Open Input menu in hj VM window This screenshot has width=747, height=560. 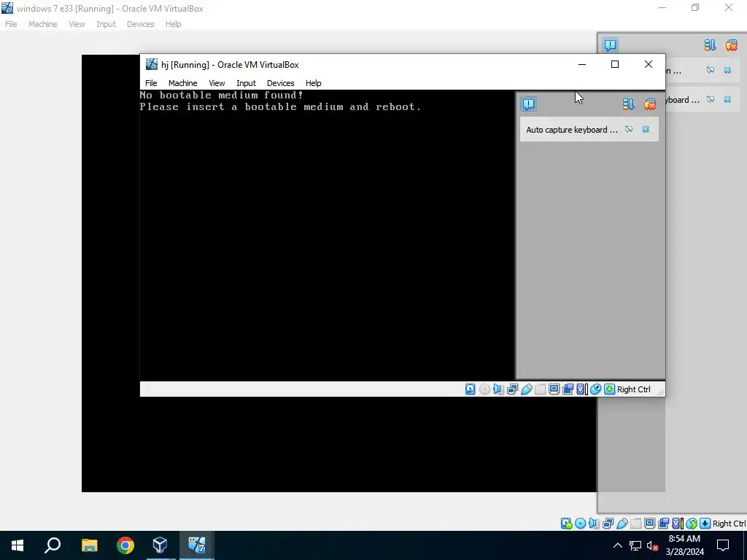point(246,83)
